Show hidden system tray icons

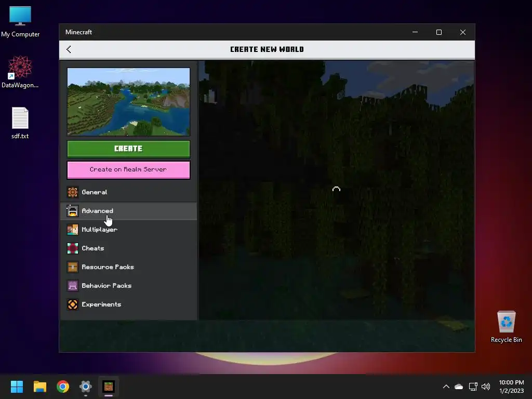[446, 387]
